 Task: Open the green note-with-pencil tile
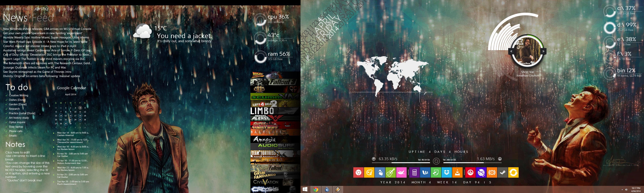tap(436, 172)
